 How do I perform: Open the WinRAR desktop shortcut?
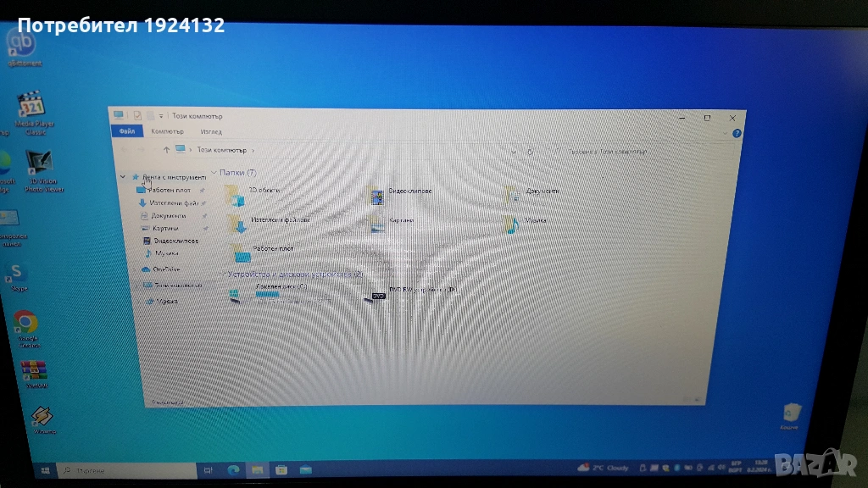click(x=34, y=374)
